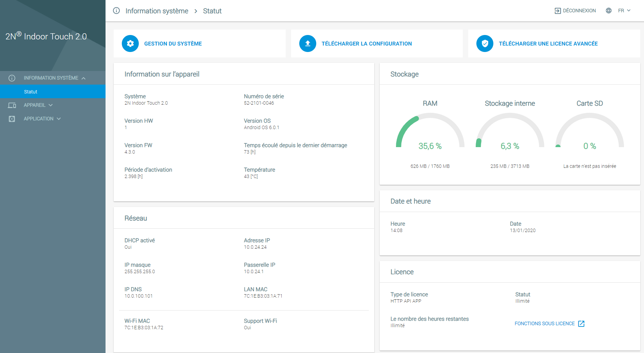Expand the Appareil menu chevron

(51, 105)
